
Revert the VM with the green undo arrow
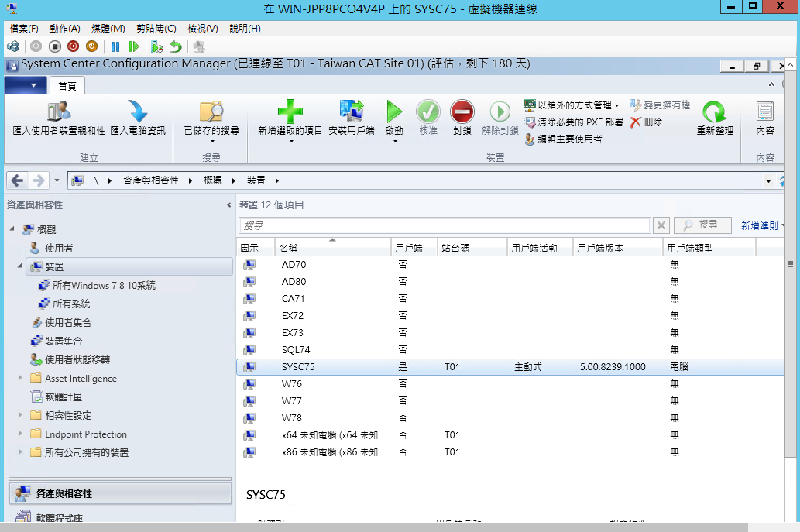(176, 47)
